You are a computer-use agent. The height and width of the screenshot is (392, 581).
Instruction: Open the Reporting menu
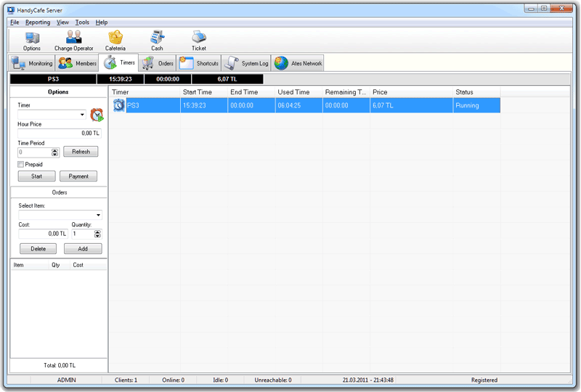38,23
